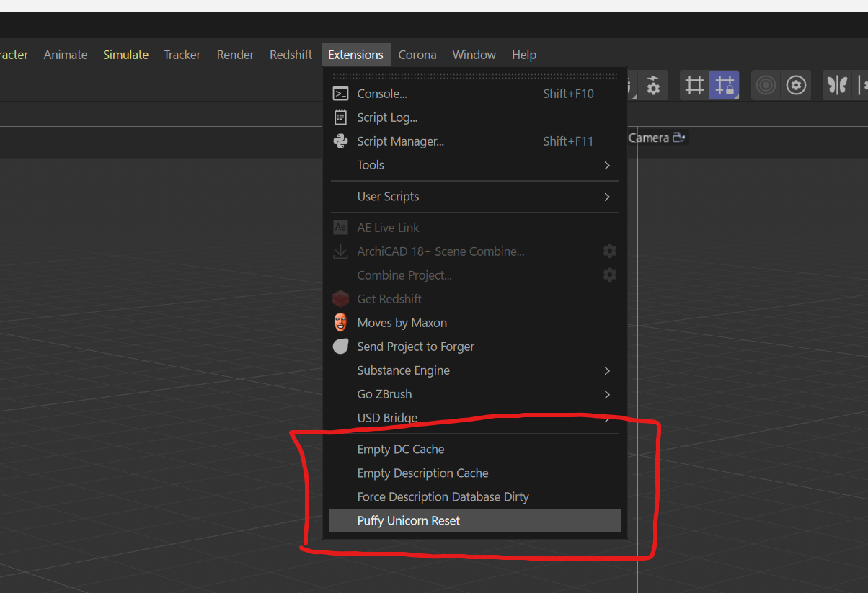Viewport: 868px width, 593px height.
Task: Open the Simulate menu
Action: coord(125,55)
